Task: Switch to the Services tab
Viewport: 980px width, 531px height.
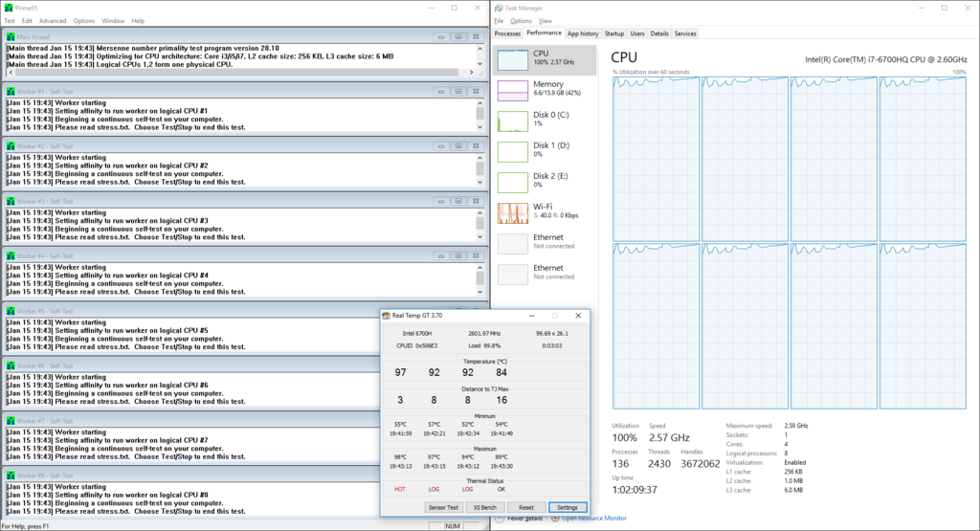Action: pyautogui.click(x=685, y=33)
